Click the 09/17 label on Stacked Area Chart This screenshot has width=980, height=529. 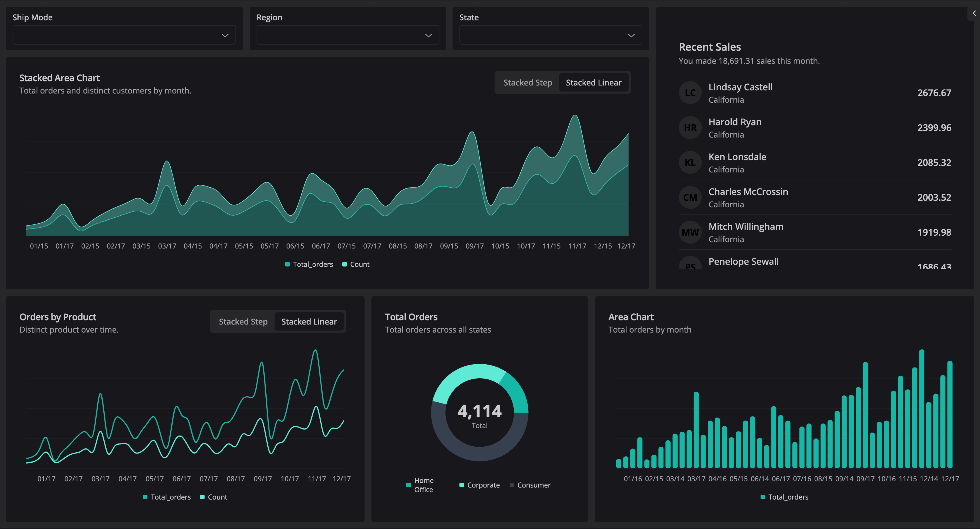pos(474,246)
